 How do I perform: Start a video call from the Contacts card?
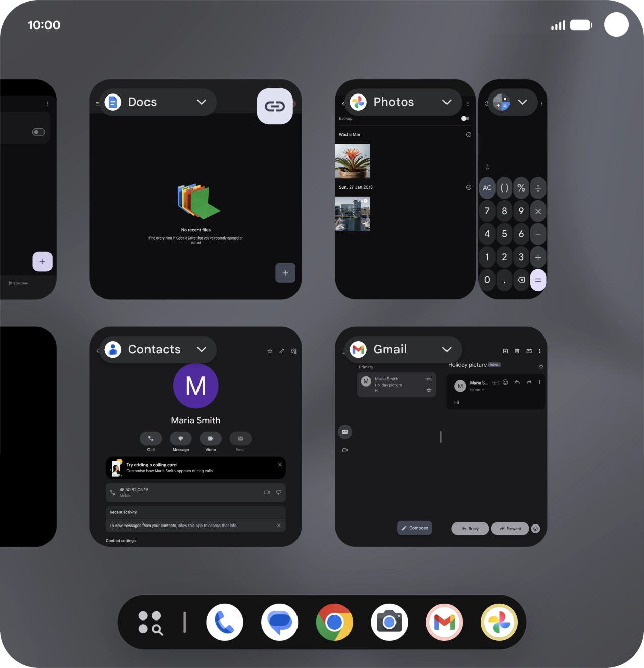[211, 438]
